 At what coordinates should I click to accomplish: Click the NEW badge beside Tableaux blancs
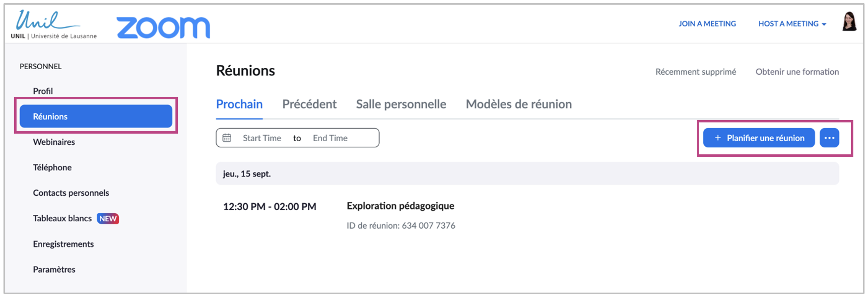[108, 219]
